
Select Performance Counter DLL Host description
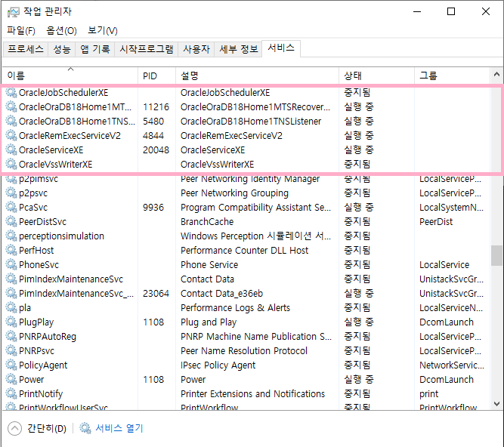tap(244, 251)
